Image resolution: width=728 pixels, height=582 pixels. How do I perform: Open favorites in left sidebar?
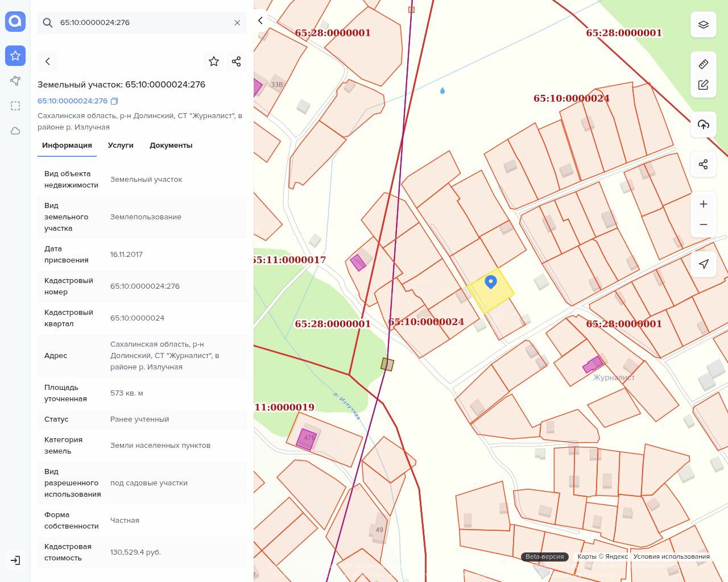[15, 56]
